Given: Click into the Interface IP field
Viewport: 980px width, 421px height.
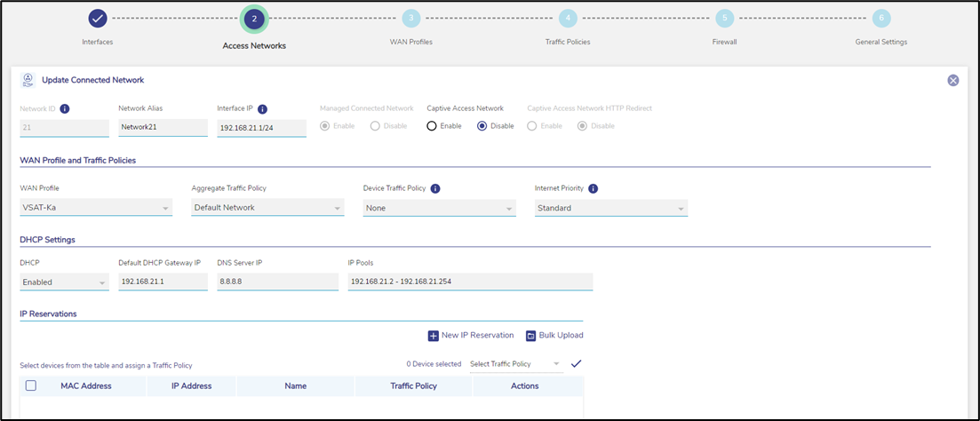Looking at the screenshot, I should tap(262, 128).
